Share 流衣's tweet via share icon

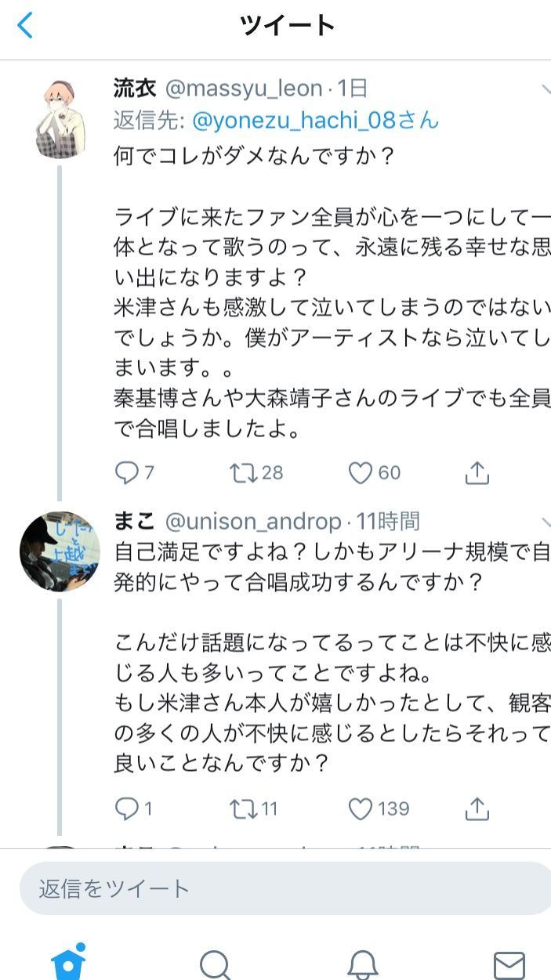(x=477, y=472)
